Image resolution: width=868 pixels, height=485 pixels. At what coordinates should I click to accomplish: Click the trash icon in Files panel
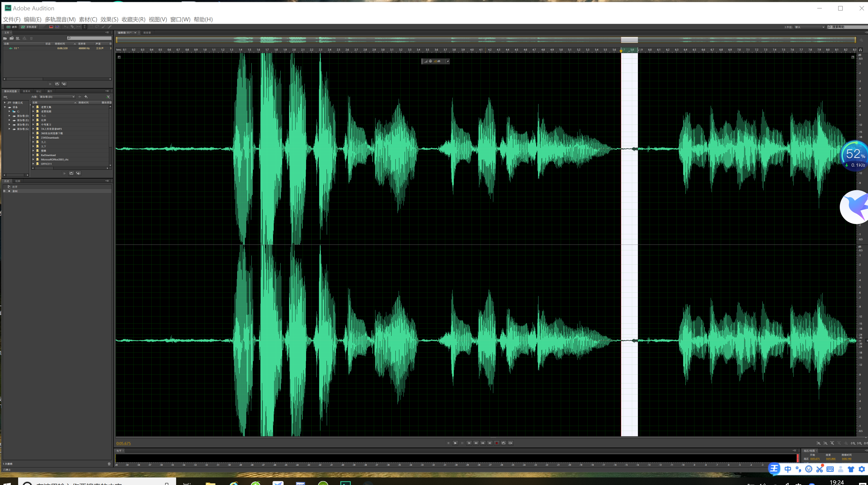pyautogui.click(x=31, y=38)
